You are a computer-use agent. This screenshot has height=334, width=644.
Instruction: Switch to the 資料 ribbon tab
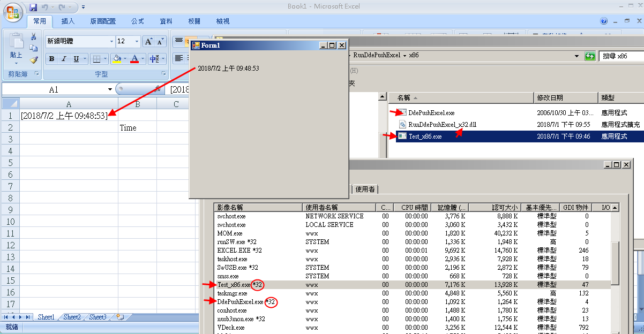tap(166, 21)
